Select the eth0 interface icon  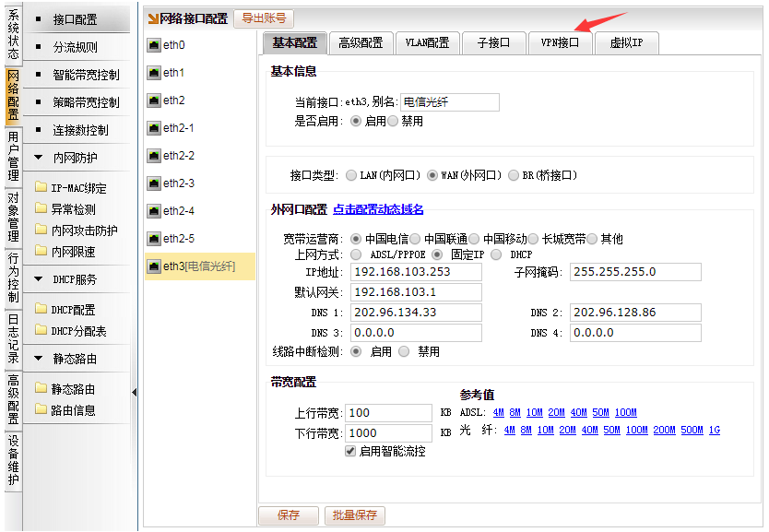click(x=154, y=45)
